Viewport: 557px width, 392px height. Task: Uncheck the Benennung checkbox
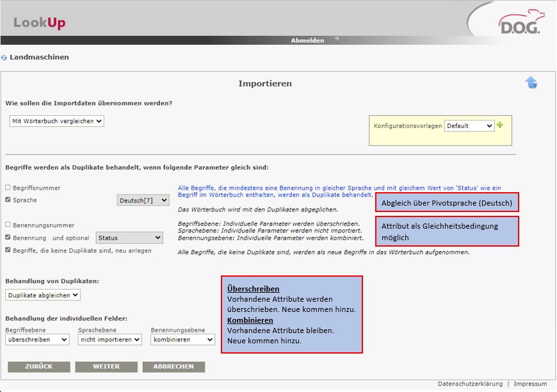point(8,238)
